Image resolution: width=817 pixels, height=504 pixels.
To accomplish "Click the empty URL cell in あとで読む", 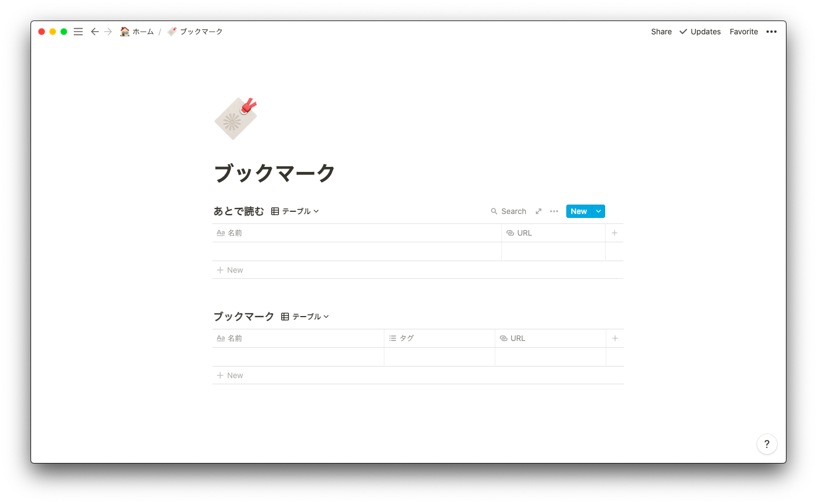I will [553, 252].
